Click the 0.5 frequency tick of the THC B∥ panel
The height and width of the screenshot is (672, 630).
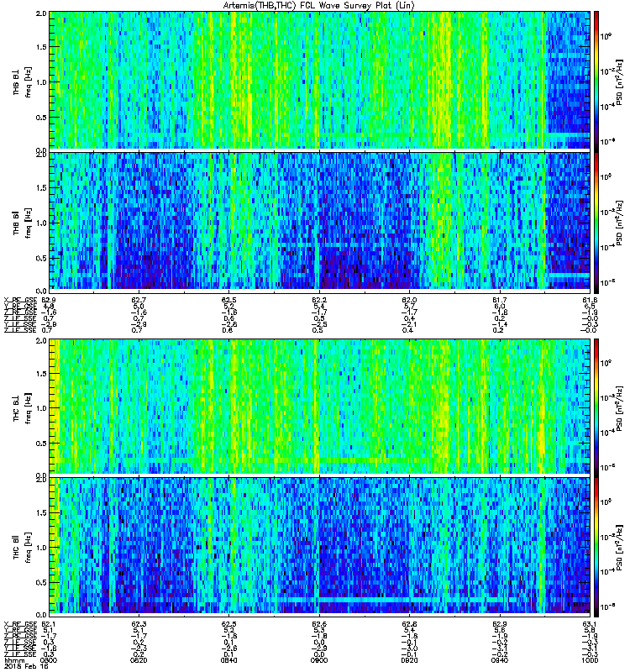41,583
